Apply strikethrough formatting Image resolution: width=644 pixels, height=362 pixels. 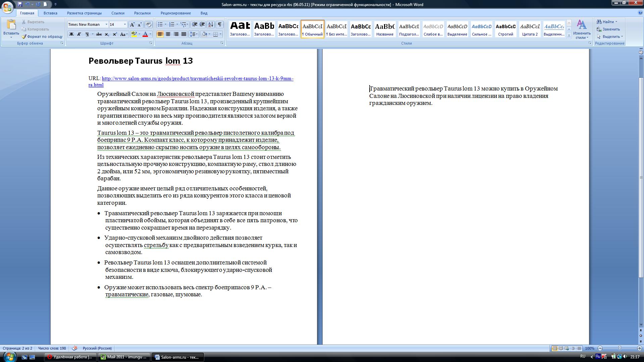[99, 34]
